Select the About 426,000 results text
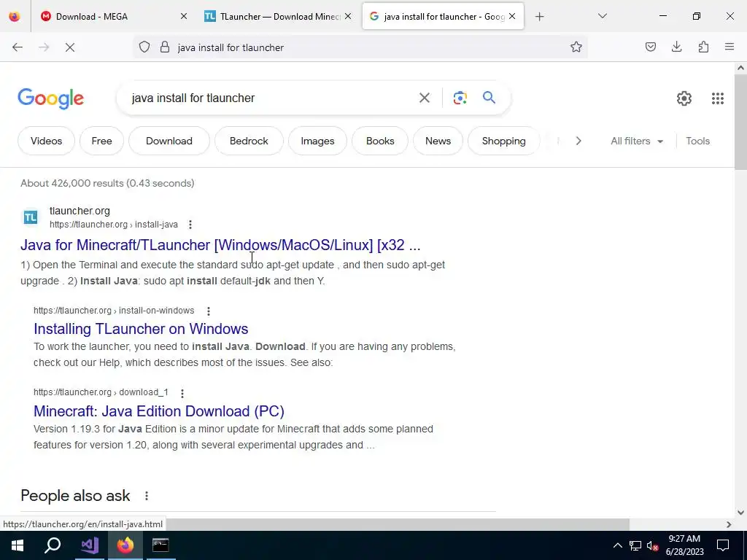 pyautogui.click(x=107, y=183)
